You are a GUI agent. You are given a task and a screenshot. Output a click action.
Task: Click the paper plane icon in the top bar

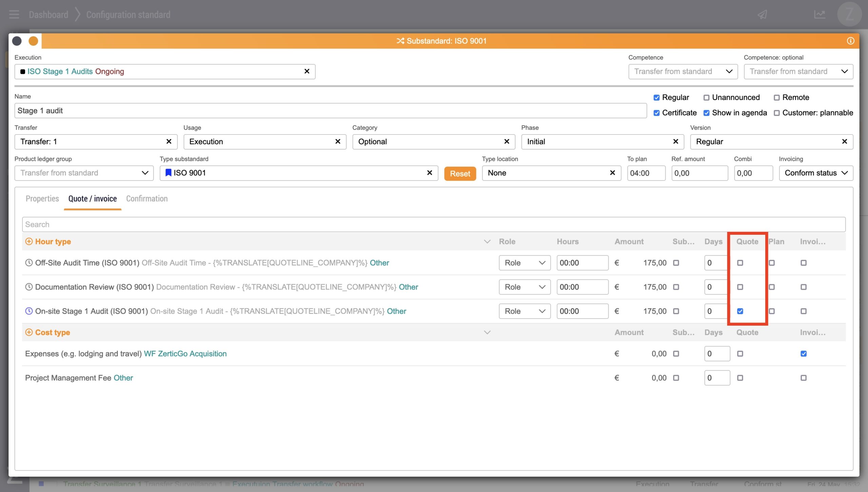(763, 15)
